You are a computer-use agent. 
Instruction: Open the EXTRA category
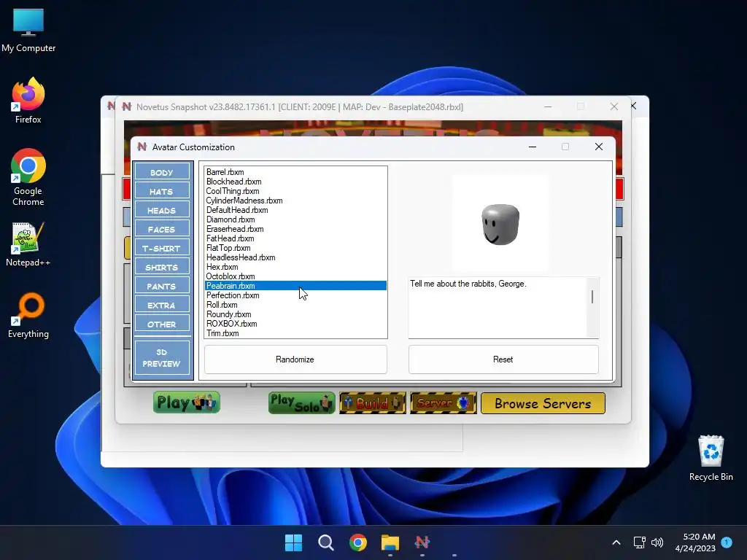point(162,306)
